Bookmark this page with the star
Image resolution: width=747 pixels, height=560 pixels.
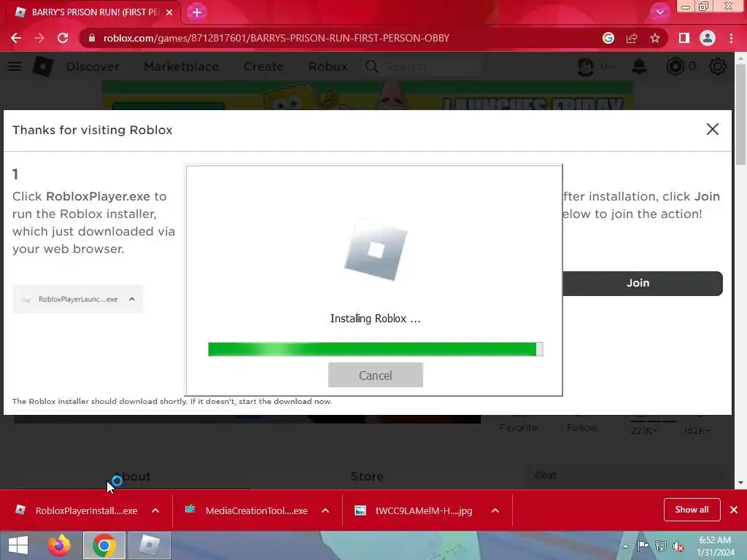click(x=655, y=38)
